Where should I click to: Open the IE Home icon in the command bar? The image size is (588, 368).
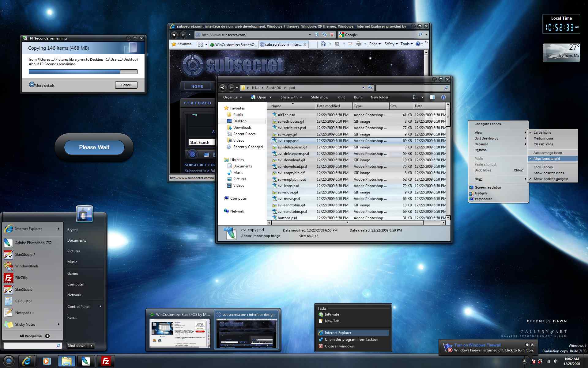pos(323,44)
